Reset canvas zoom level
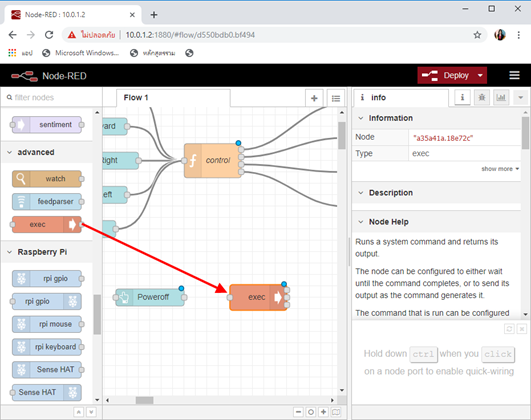This screenshot has width=531, height=420. [x=311, y=412]
